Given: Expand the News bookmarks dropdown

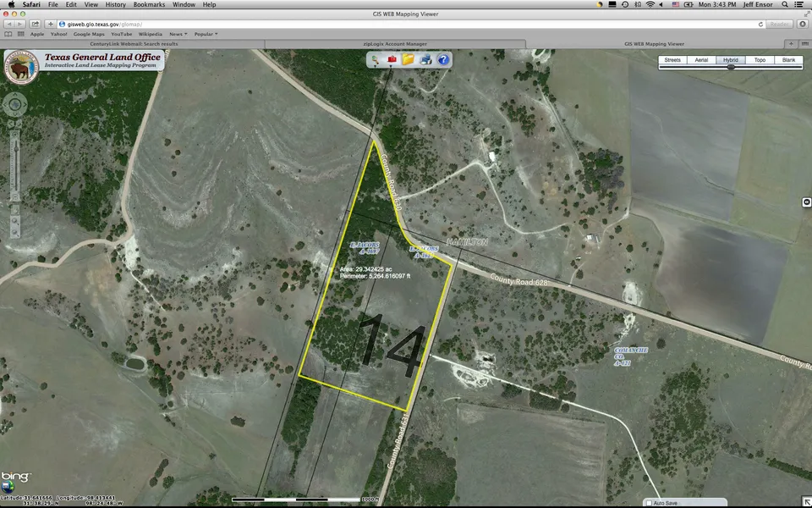Looking at the screenshot, I should pos(178,34).
